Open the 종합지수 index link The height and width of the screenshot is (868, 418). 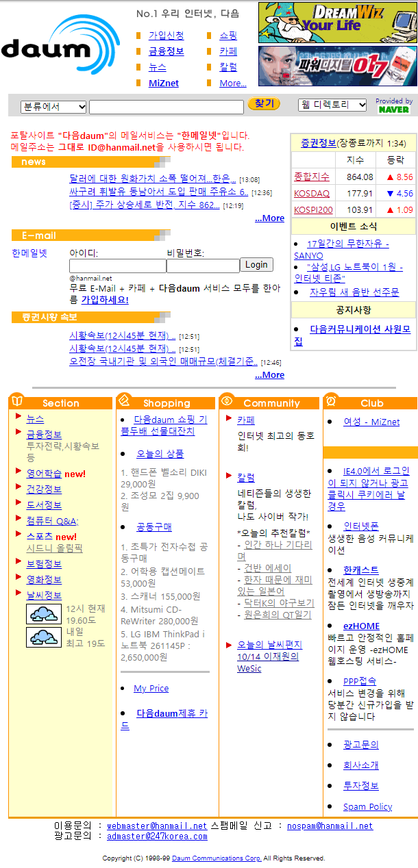[x=312, y=177]
